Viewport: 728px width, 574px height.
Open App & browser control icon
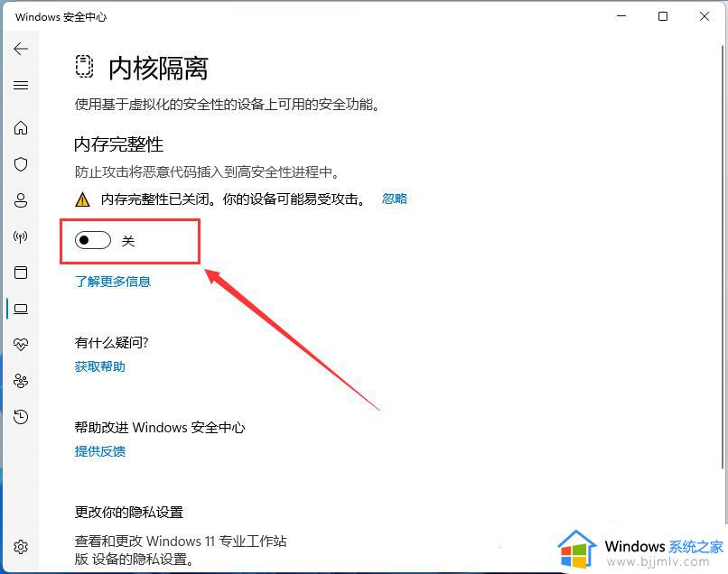pos(21,273)
